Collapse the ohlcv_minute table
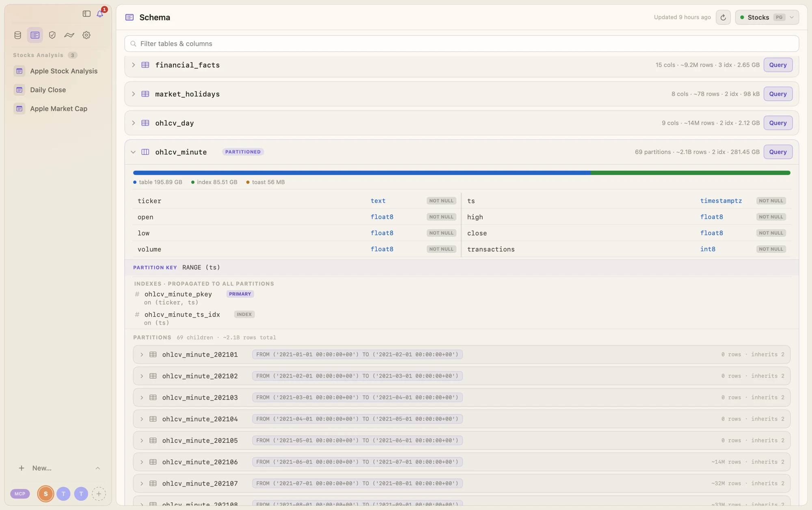The width and height of the screenshot is (812, 510). [133, 152]
